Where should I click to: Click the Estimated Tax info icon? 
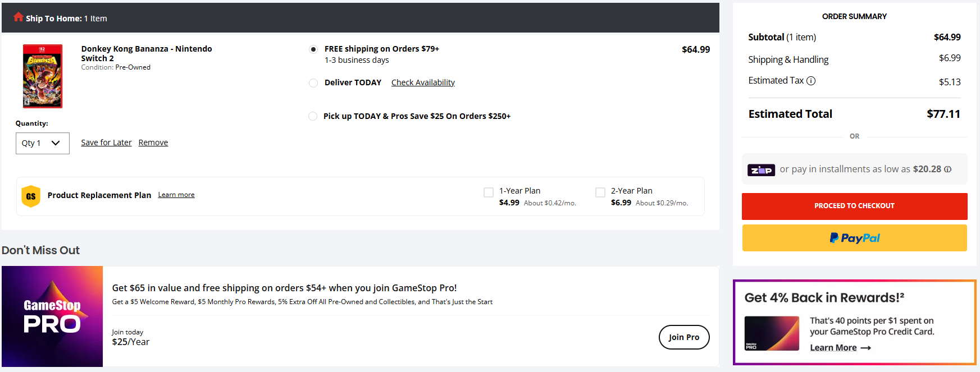click(x=811, y=81)
